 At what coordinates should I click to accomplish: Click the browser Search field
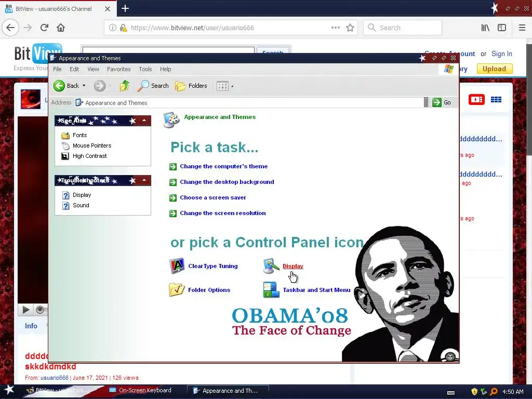point(403,28)
